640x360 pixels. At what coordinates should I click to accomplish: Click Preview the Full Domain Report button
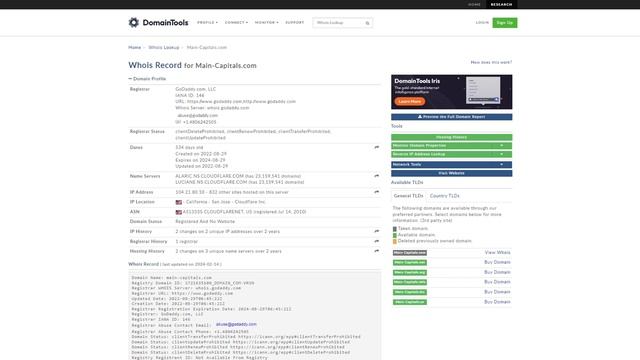pyautogui.click(x=451, y=117)
